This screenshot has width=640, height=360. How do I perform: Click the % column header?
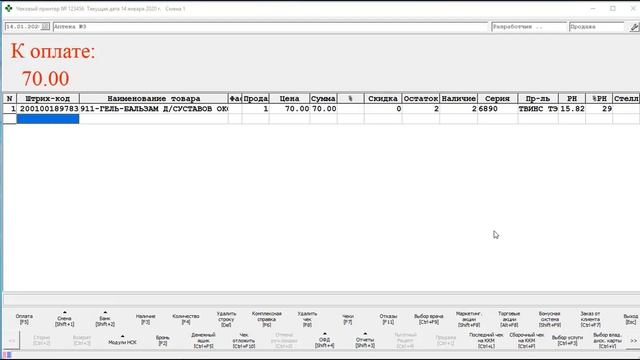[x=351, y=98]
